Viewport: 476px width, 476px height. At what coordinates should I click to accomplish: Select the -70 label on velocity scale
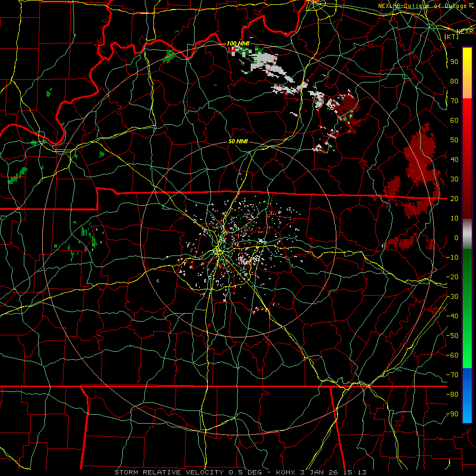(x=452, y=375)
